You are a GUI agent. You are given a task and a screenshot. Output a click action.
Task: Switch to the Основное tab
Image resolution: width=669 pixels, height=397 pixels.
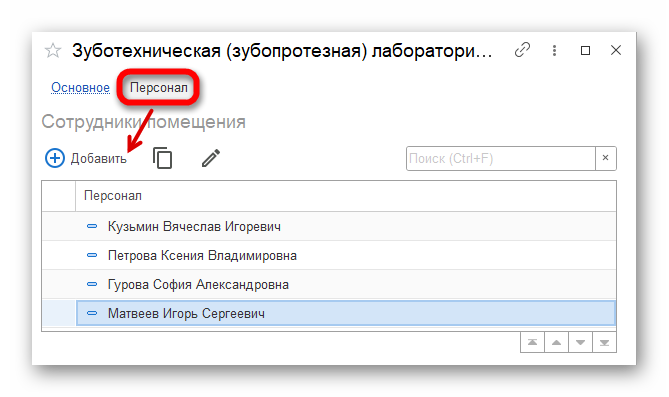pyautogui.click(x=80, y=88)
